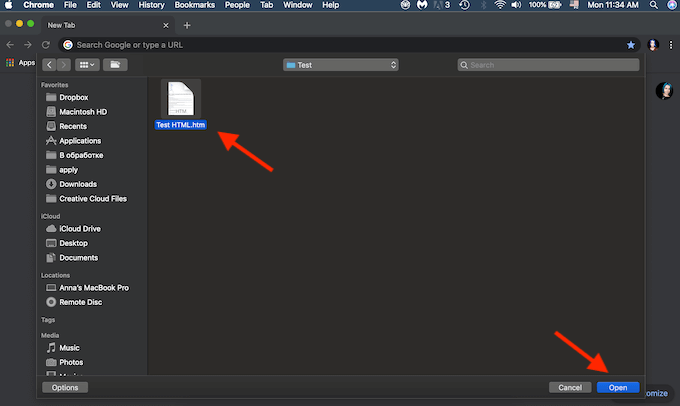Image resolution: width=680 pixels, height=406 pixels.
Task: Select the New Tab tab
Action: coord(108,25)
